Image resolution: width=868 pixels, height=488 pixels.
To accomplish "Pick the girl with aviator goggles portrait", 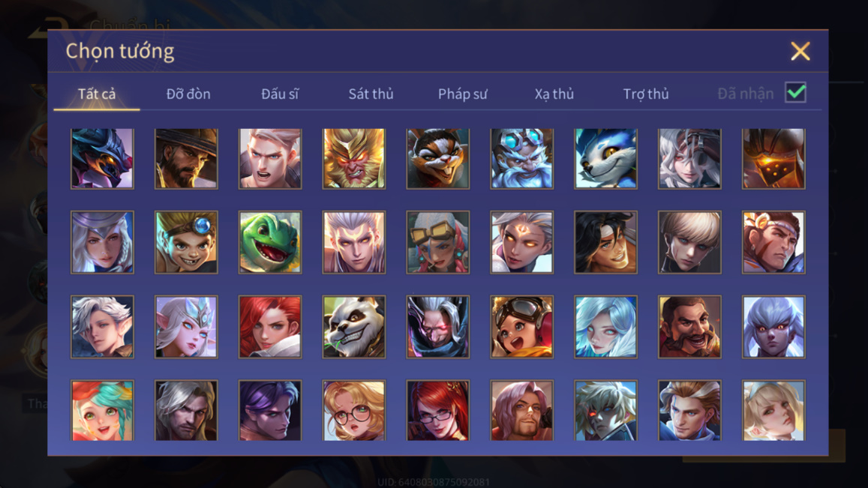I will pyautogui.click(x=521, y=326).
